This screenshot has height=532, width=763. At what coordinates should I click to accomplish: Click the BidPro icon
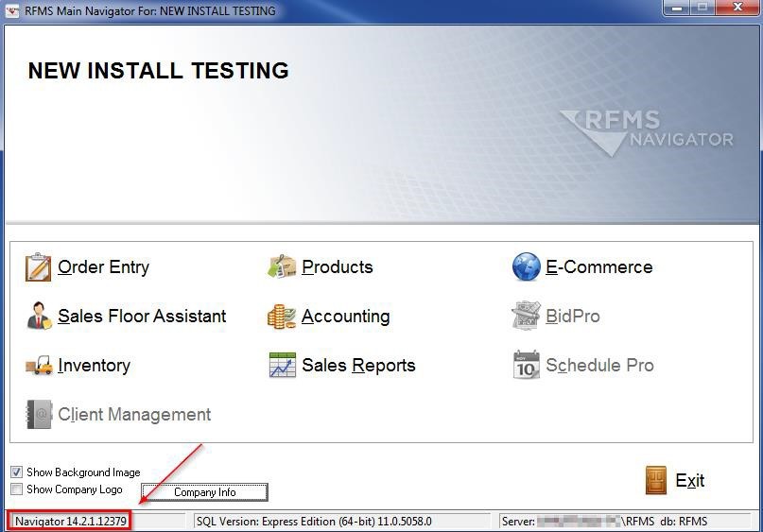[x=526, y=316]
